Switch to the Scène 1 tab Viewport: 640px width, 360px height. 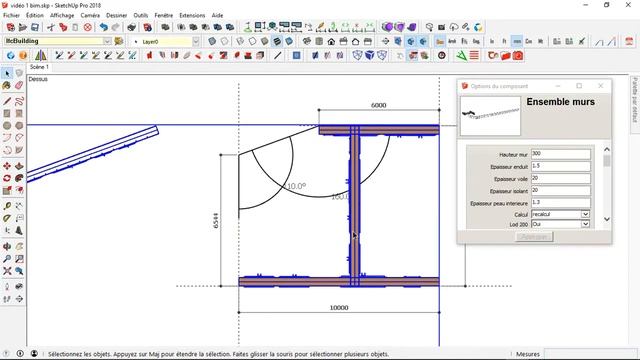[39, 67]
